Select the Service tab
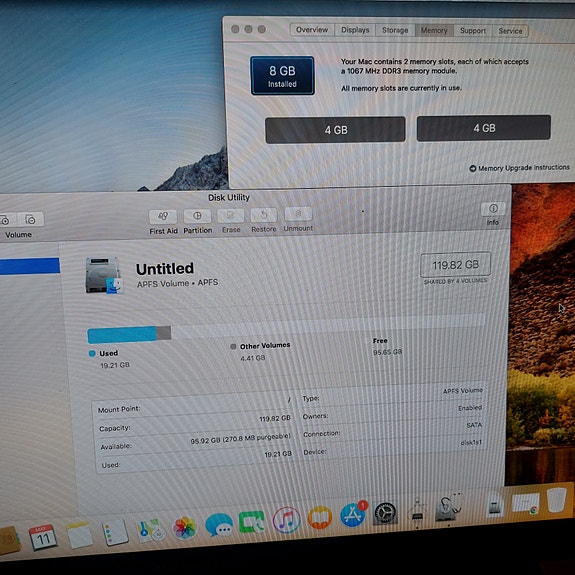This screenshot has height=575, width=575. [x=510, y=31]
